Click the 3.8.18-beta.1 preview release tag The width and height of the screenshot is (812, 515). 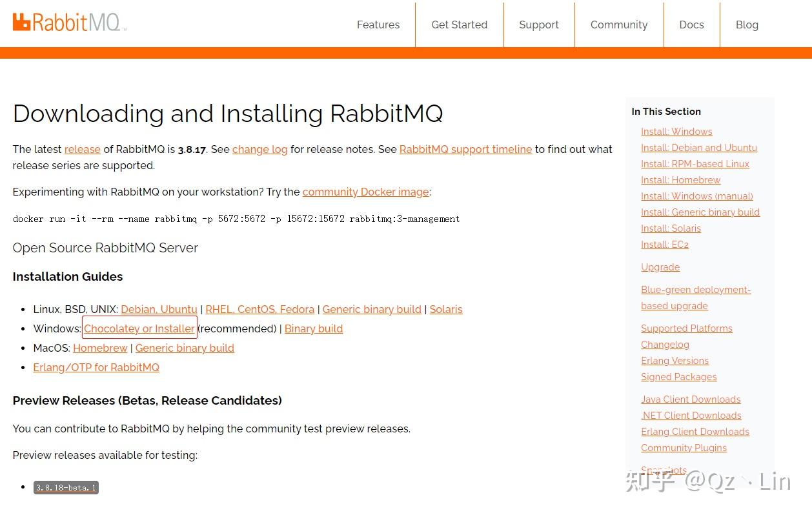[65, 487]
